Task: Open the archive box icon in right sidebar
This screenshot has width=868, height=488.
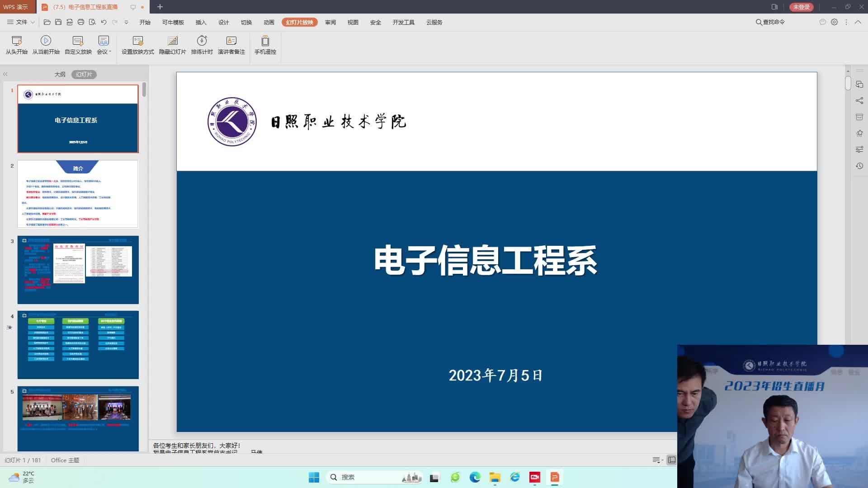Action: [859, 117]
